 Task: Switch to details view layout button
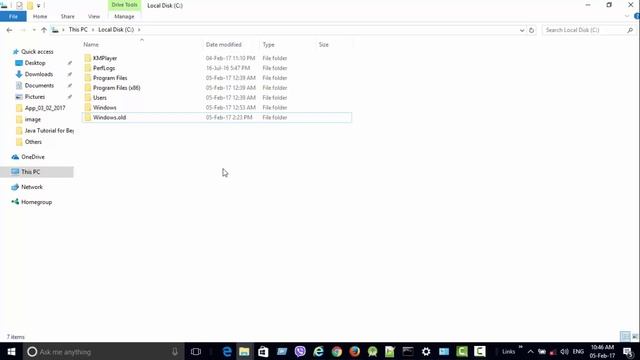625,337
